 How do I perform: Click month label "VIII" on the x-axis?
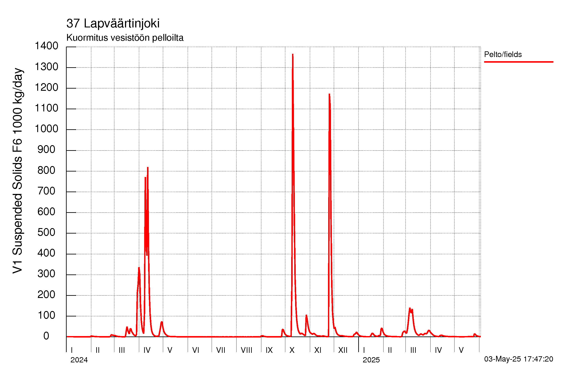[246, 350]
